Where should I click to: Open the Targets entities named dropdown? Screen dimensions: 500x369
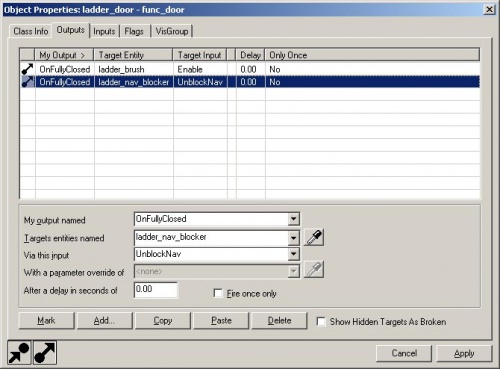pos(293,238)
